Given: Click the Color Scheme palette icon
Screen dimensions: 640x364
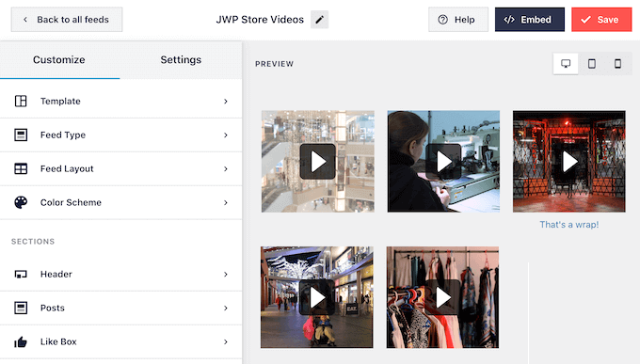Looking at the screenshot, I should point(21,202).
